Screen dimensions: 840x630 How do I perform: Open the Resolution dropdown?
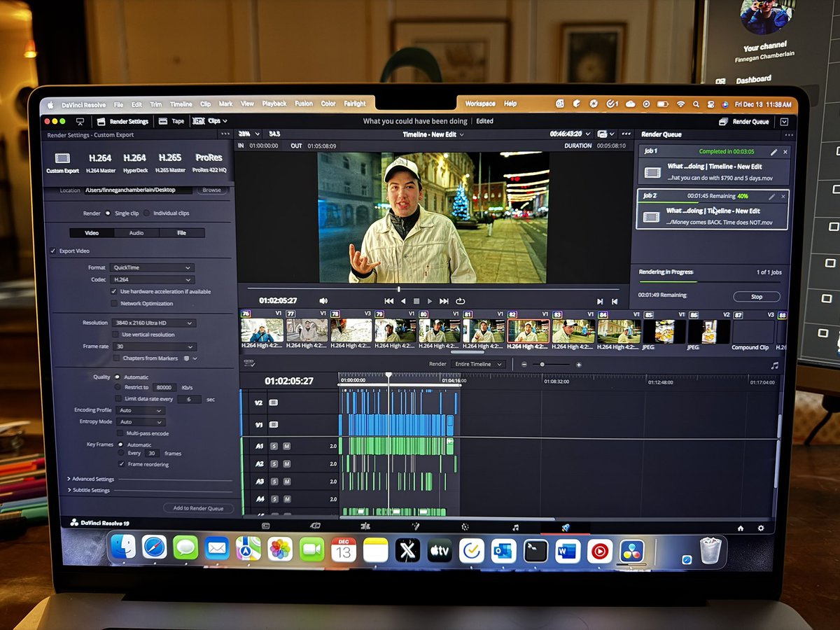coord(153,323)
